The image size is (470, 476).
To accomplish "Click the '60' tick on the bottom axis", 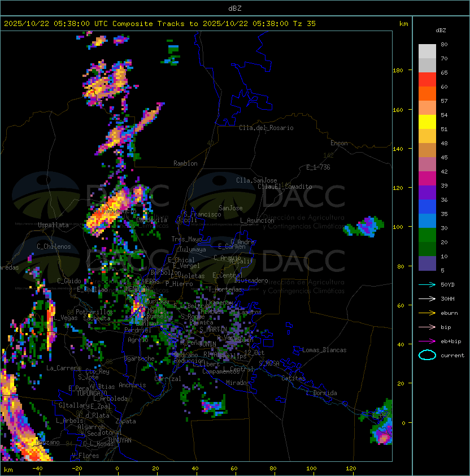I will click(234, 469).
